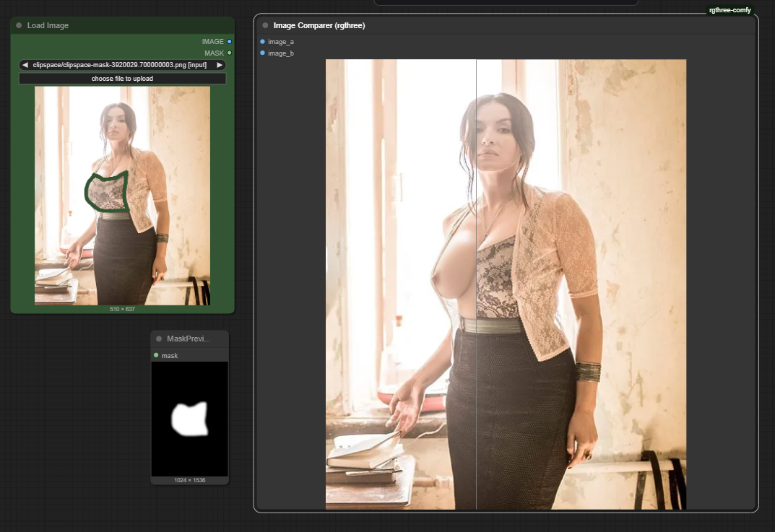Select previous image file with left arrow
This screenshot has width=775, height=532.
point(25,65)
